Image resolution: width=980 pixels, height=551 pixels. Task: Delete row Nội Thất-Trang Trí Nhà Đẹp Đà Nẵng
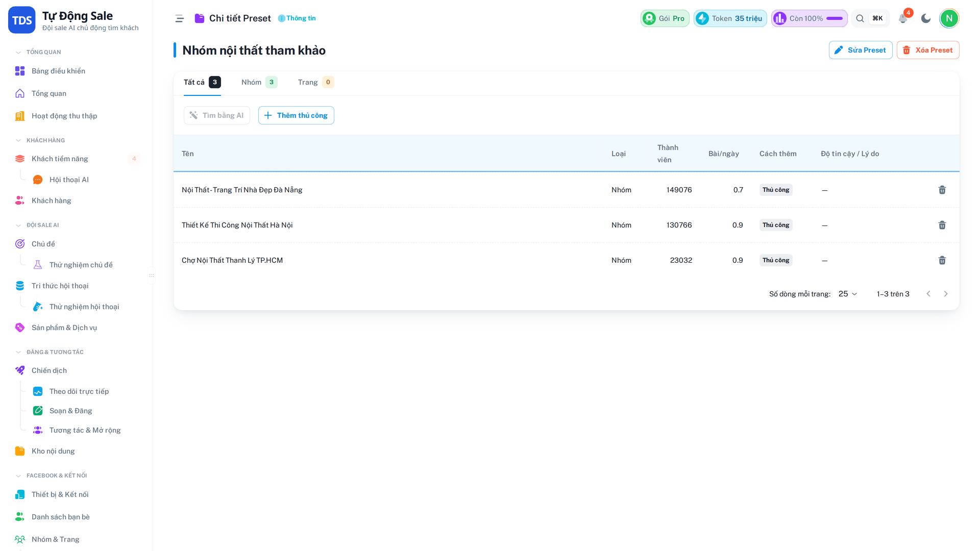point(942,190)
